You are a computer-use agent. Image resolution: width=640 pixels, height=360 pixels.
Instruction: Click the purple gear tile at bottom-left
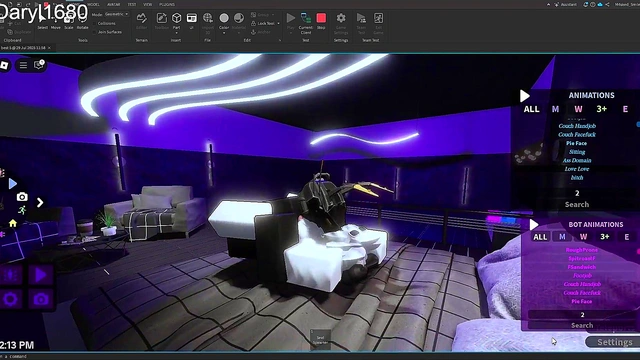point(11,299)
